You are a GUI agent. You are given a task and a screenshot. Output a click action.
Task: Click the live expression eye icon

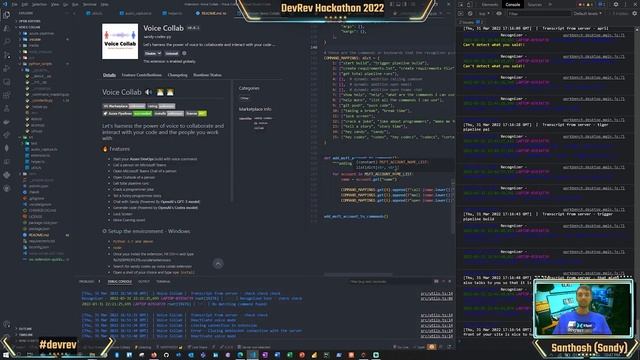click(499, 13)
